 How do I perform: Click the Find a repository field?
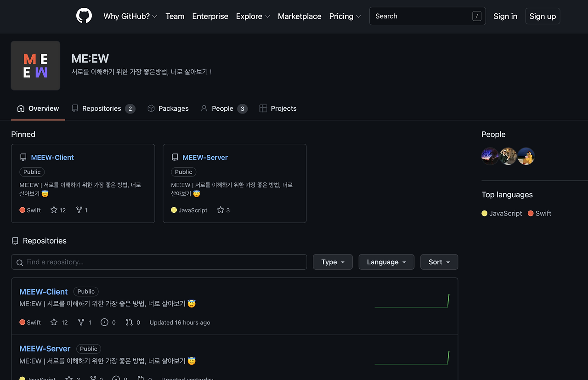tap(159, 262)
